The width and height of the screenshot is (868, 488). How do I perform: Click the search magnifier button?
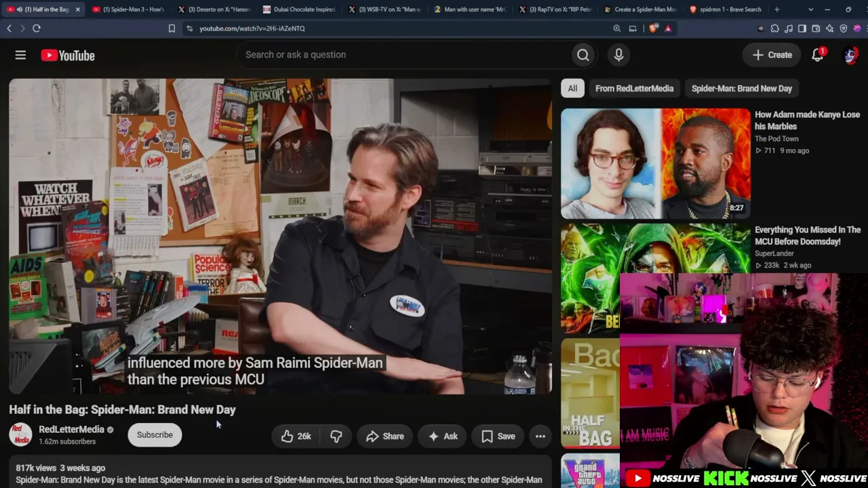[583, 55]
